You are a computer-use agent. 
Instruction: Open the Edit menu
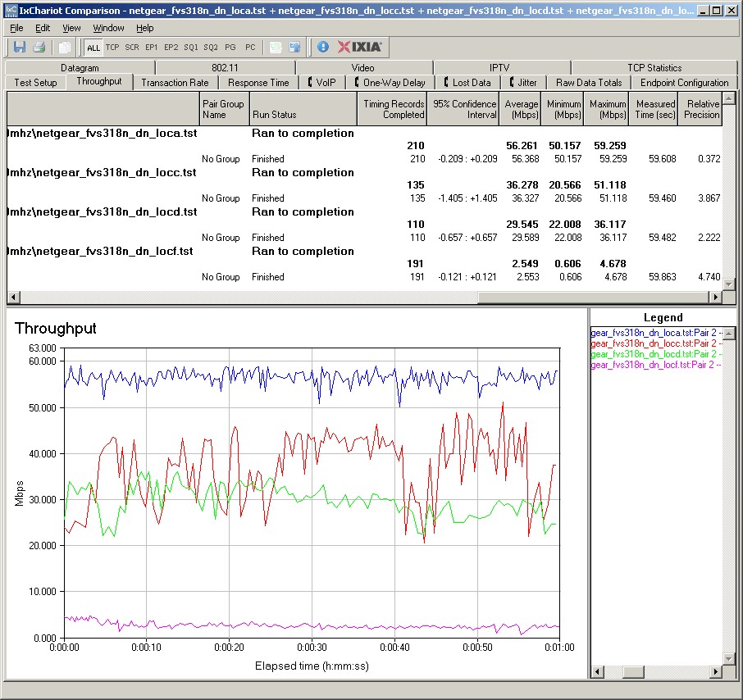point(43,28)
